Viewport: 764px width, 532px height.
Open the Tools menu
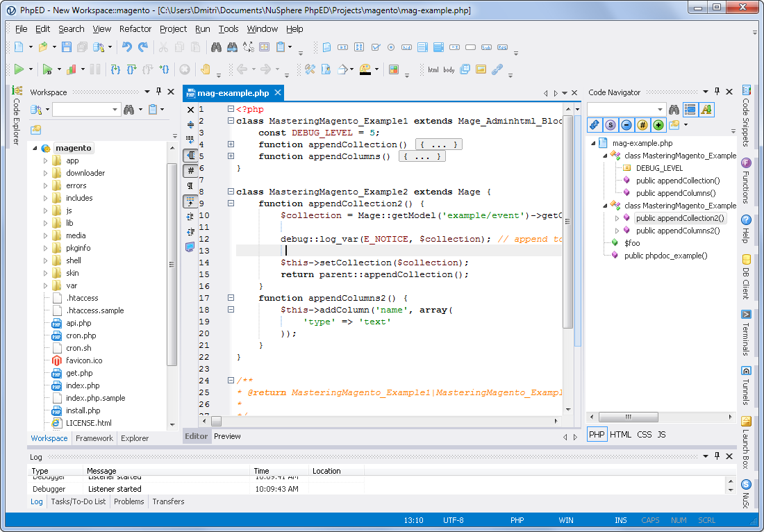(x=229, y=28)
